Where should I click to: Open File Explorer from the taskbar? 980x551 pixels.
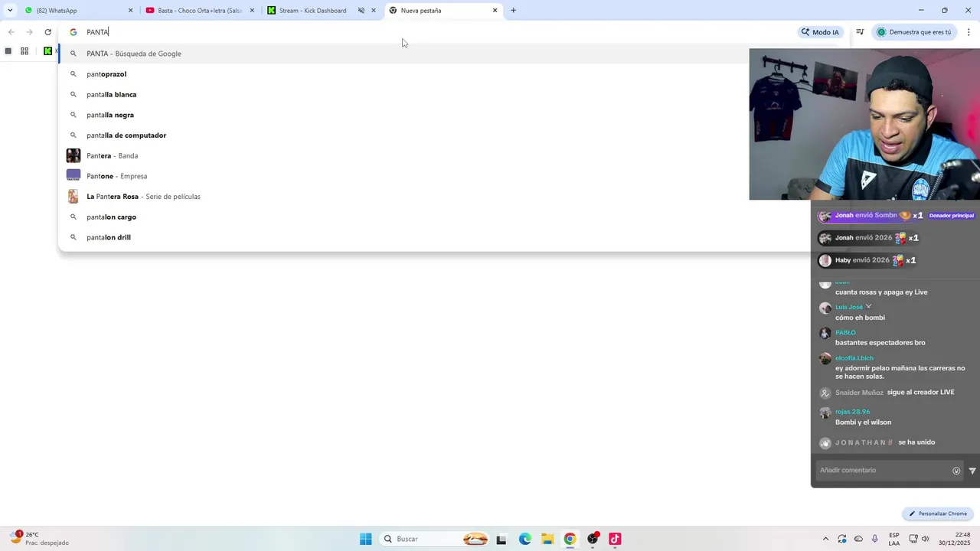point(547,539)
